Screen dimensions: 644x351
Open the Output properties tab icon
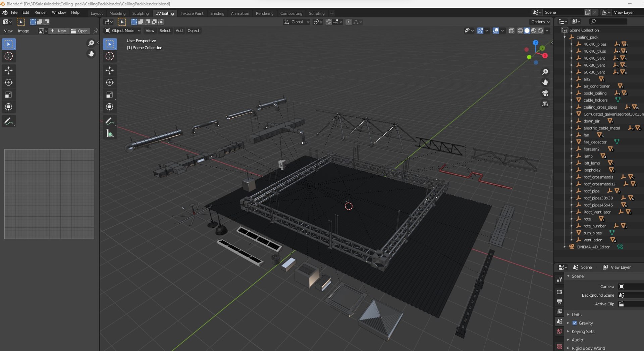(x=559, y=302)
